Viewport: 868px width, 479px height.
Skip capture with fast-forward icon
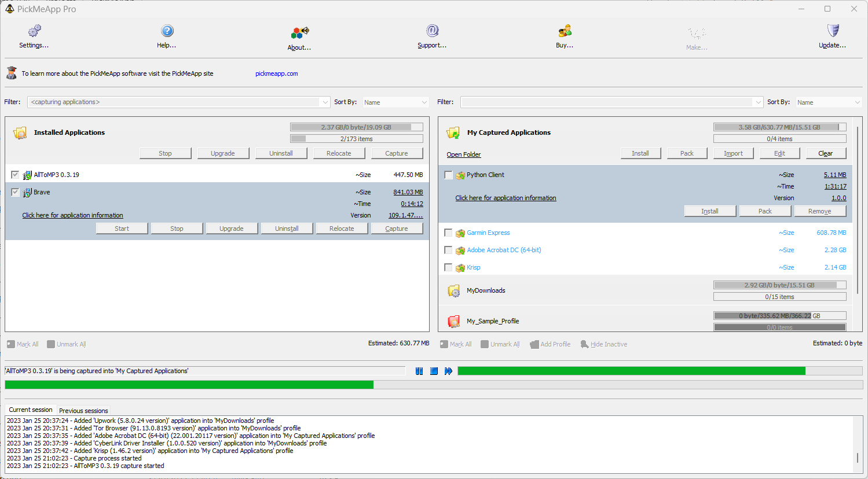(448, 371)
